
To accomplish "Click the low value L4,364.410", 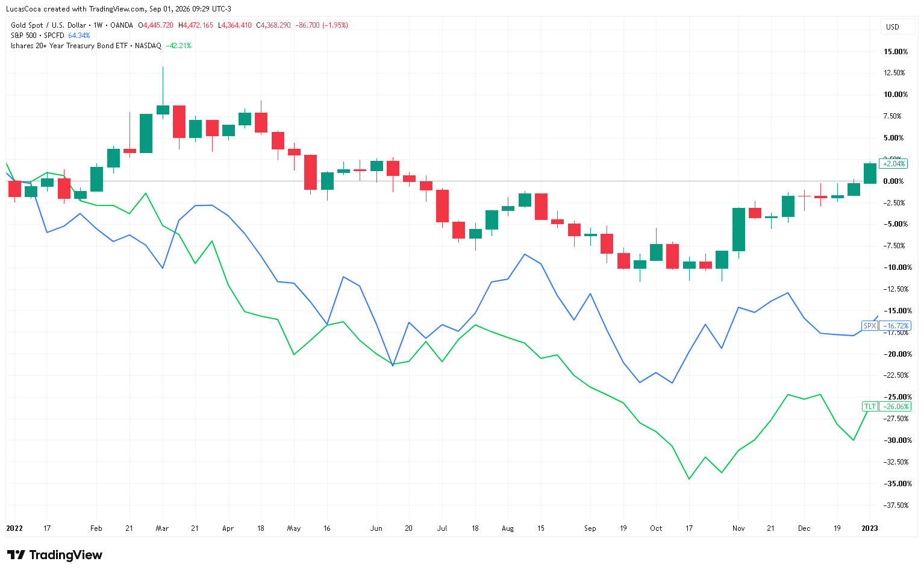I will pyautogui.click(x=235, y=25).
